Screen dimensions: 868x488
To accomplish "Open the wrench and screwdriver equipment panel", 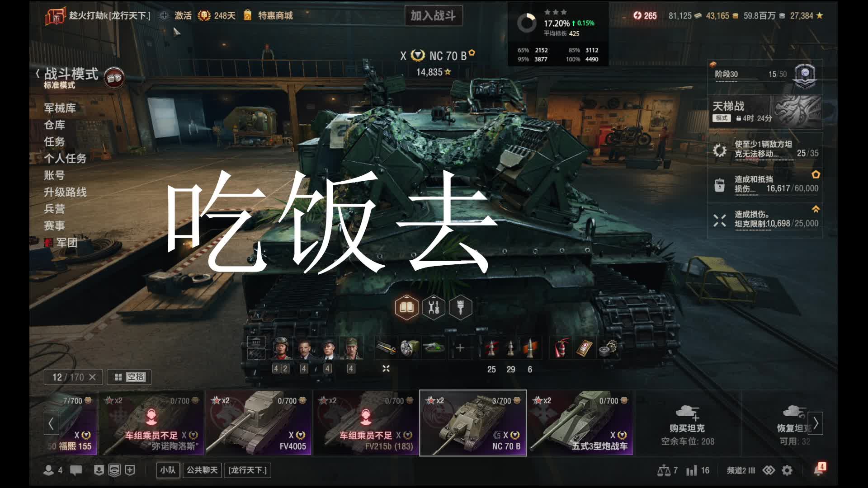I will (434, 308).
